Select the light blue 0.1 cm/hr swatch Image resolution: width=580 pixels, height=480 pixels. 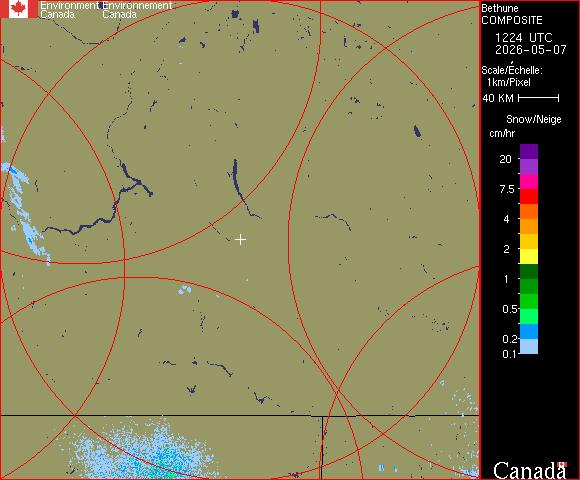pos(529,347)
